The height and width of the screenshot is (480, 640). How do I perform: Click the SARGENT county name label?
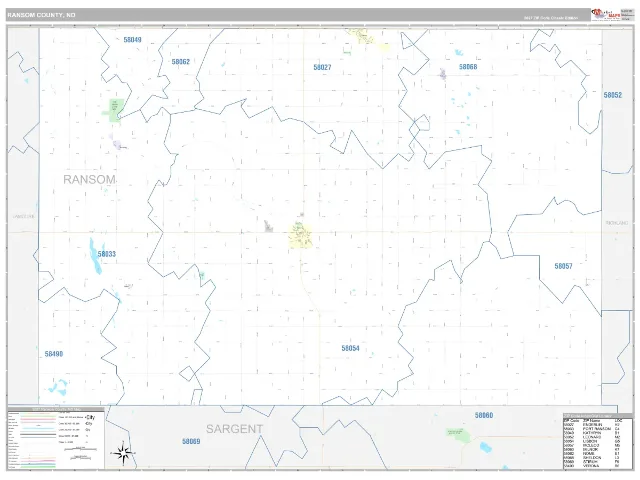pyautogui.click(x=234, y=429)
